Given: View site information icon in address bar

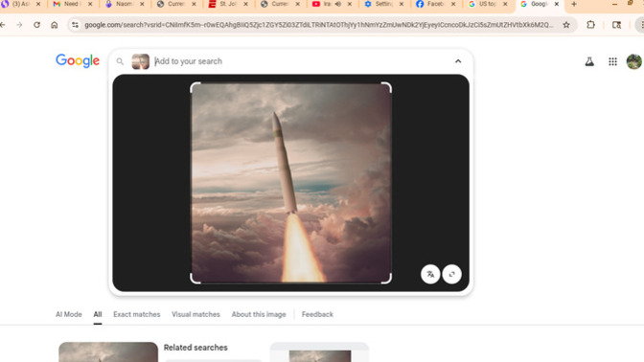Looking at the screenshot, I should point(75,25).
